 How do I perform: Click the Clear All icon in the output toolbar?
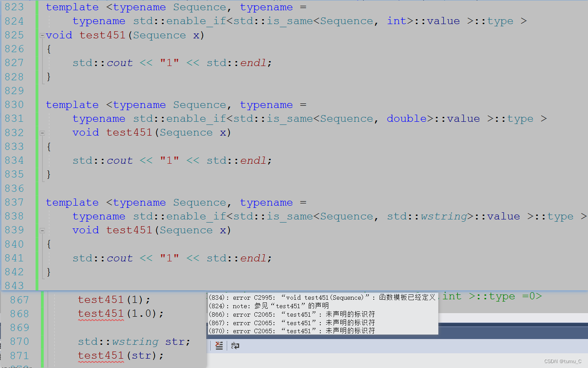tap(219, 345)
